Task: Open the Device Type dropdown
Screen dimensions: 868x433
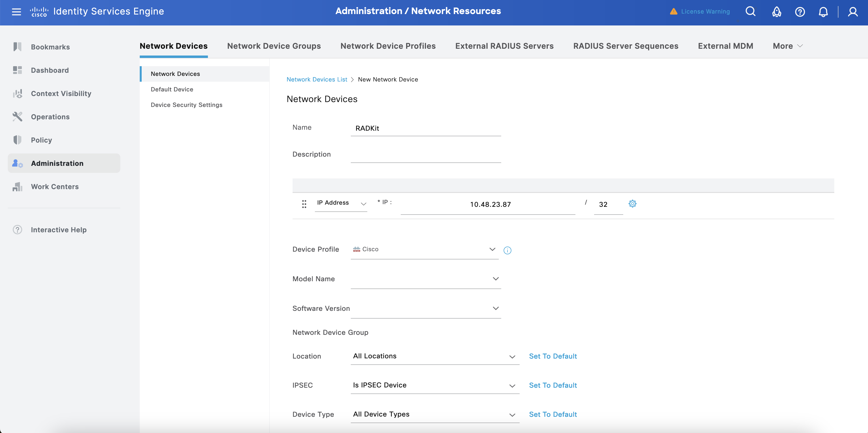Action: (x=435, y=415)
